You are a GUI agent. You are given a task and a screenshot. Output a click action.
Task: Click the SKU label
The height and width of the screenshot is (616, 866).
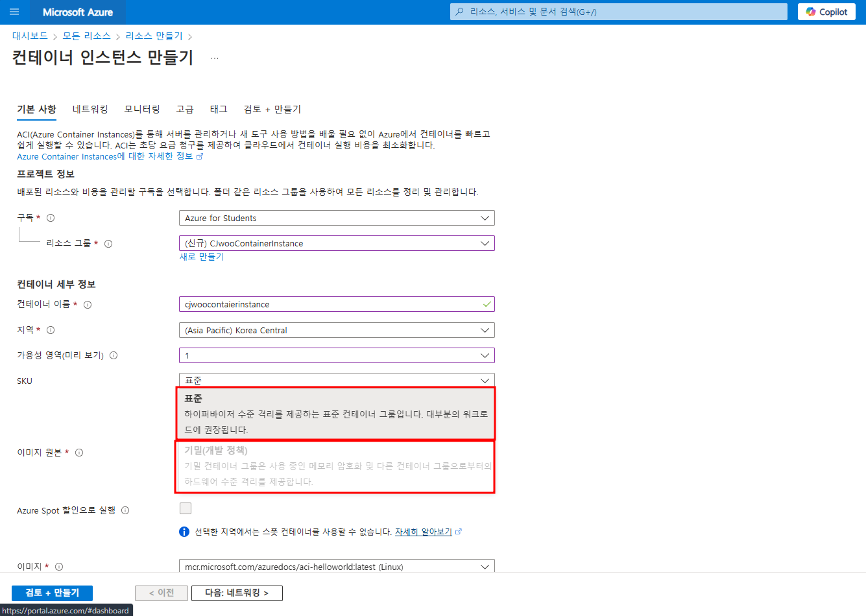click(x=25, y=381)
